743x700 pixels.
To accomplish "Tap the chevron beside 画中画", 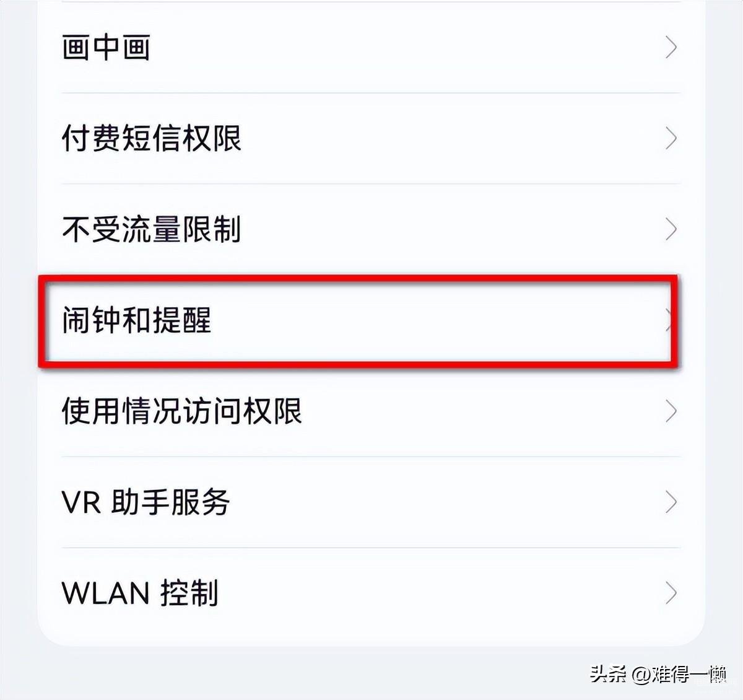I will 671,48.
